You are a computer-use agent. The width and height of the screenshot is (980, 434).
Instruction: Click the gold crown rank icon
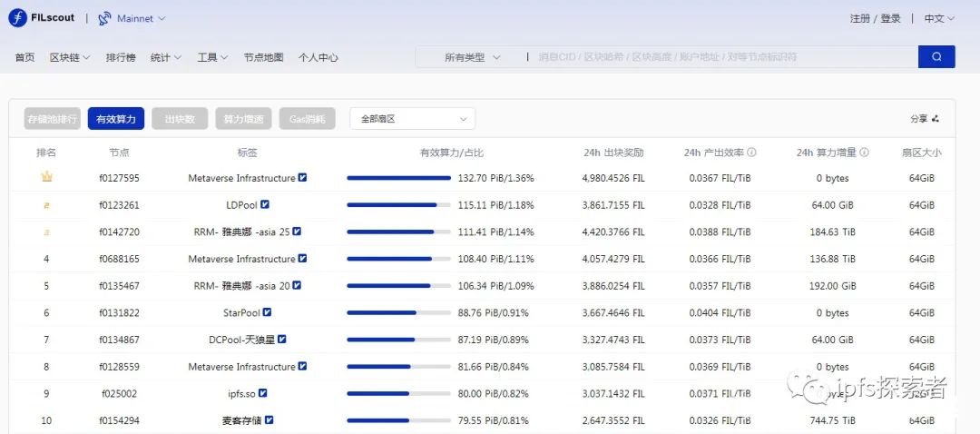tap(47, 177)
